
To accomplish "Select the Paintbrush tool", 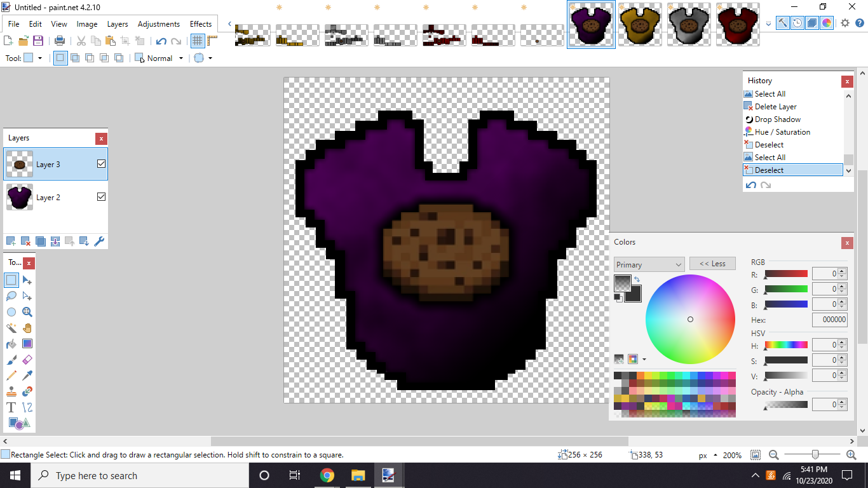I will tap(11, 360).
